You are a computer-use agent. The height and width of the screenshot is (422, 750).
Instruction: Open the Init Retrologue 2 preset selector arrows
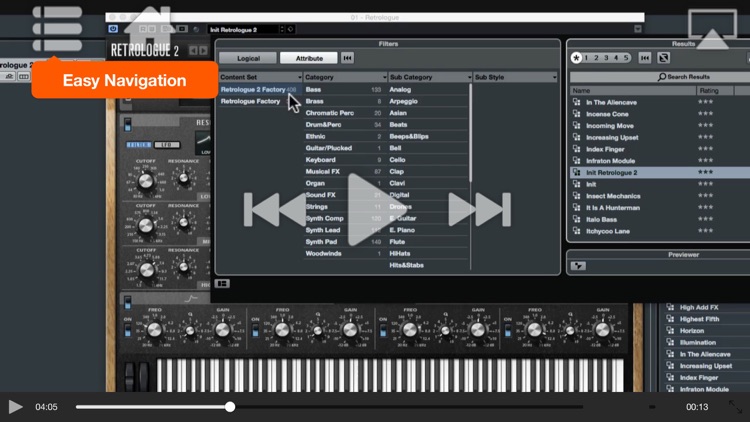282,29
